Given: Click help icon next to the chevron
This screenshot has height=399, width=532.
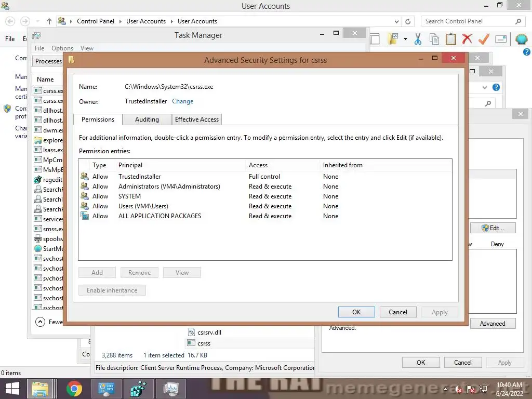Looking at the screenshot, I should coord(496,87).
